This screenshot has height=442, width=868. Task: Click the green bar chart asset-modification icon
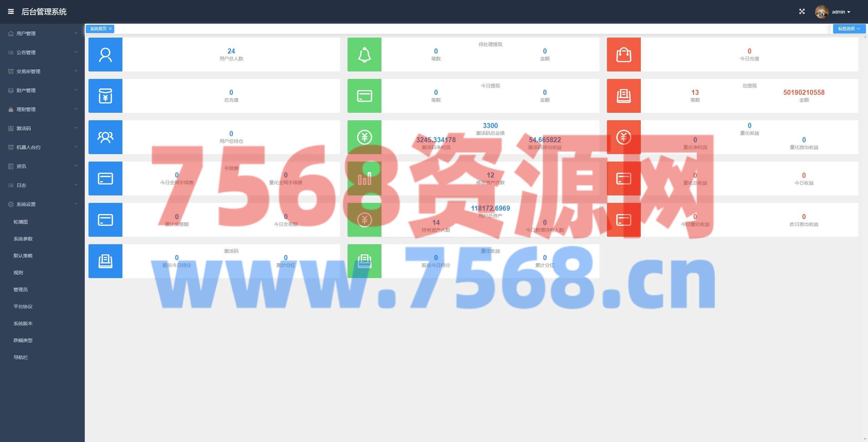coord(364,178)
